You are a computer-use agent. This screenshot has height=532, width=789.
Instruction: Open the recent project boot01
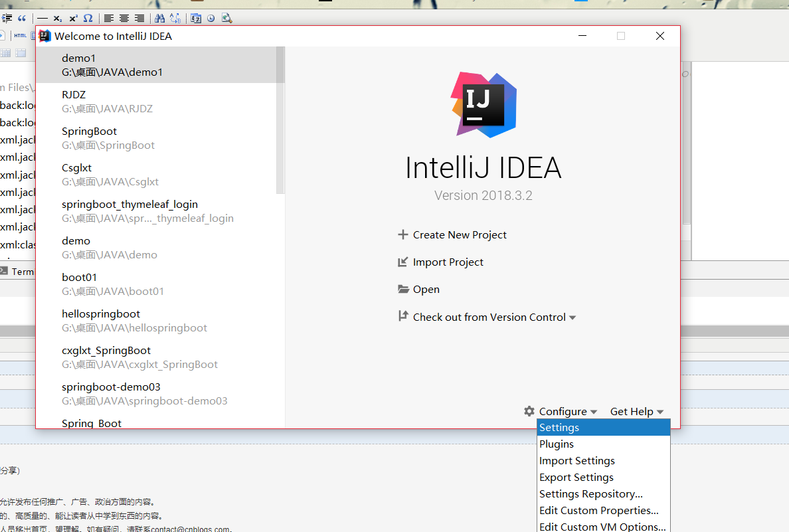(x=157, y=284)
